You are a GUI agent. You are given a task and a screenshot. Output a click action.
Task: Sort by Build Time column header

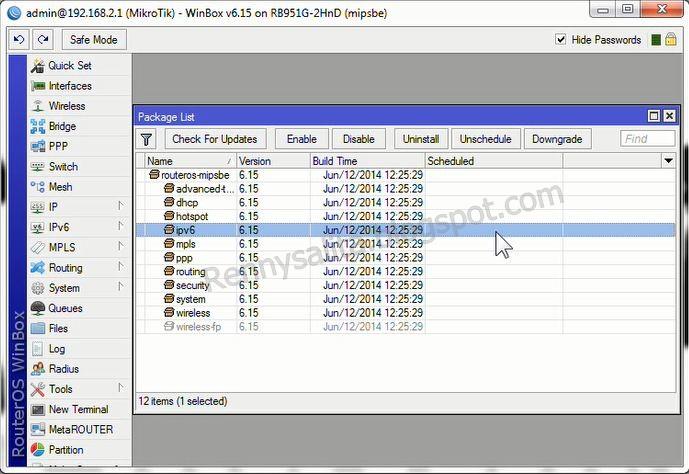(x=367, y=161)
